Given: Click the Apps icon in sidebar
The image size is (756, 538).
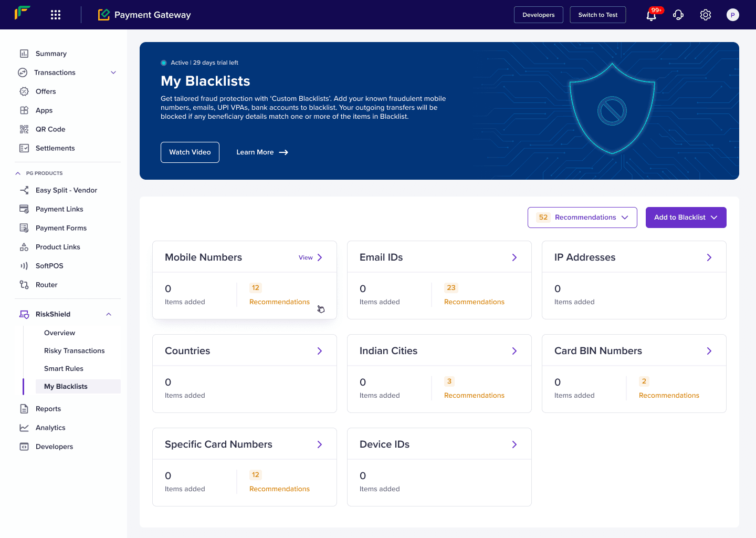Looking at the screenshot, I should point(24,110).
